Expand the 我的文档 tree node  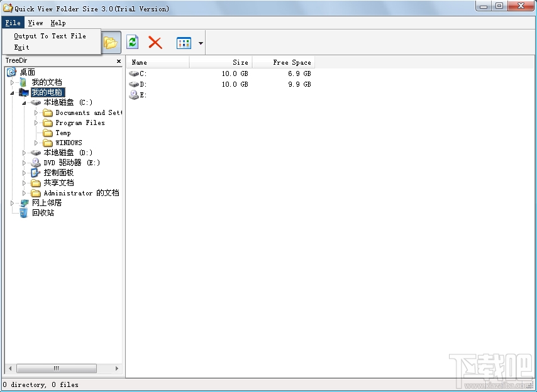click(13, 82)
